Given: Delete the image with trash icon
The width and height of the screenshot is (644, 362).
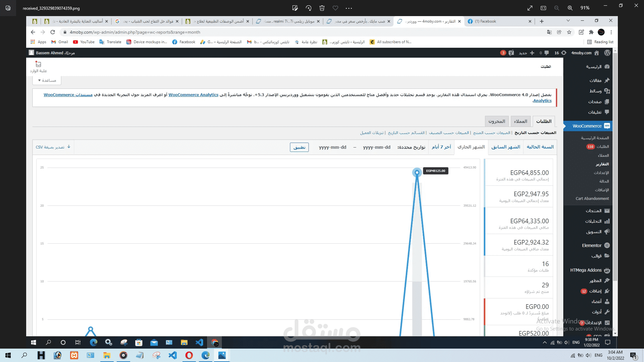Looking at the screenshot, I should coord(322,8).
